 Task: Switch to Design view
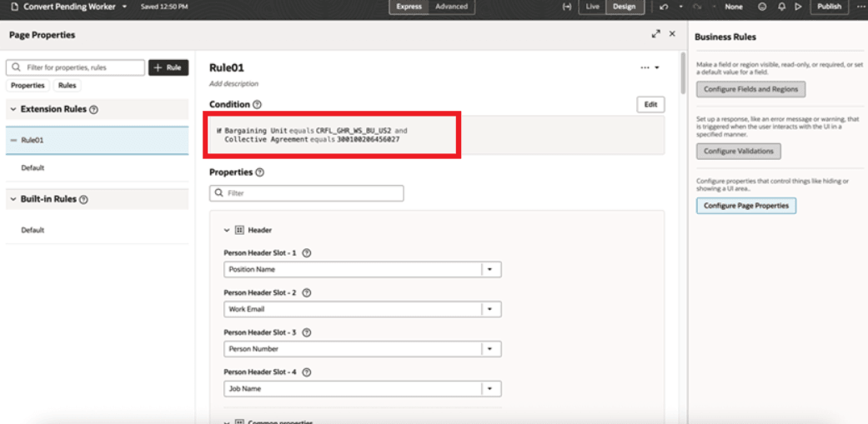click(x=625, y=7)
